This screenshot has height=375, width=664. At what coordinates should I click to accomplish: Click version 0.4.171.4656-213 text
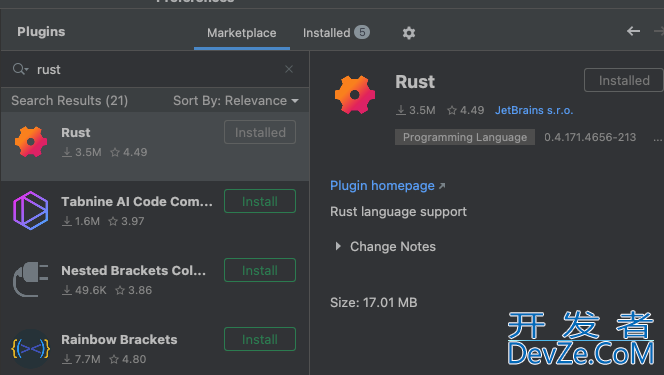590,137
